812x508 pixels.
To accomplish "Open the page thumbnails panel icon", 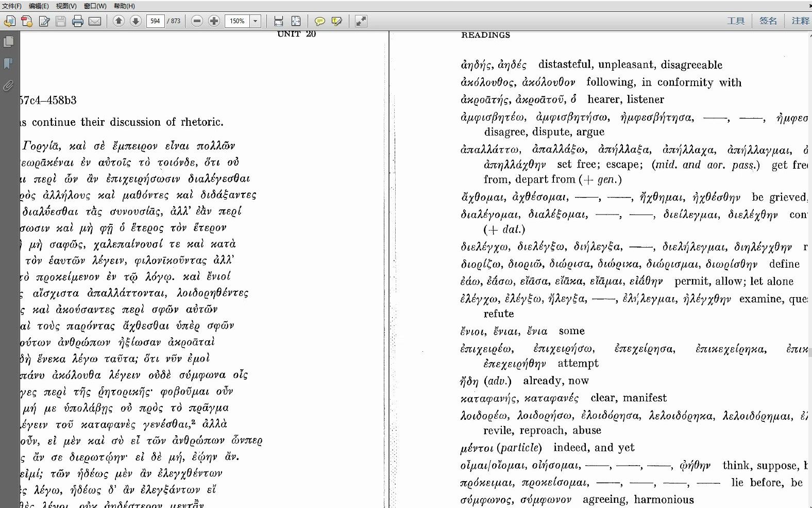I will pos(9,41).
